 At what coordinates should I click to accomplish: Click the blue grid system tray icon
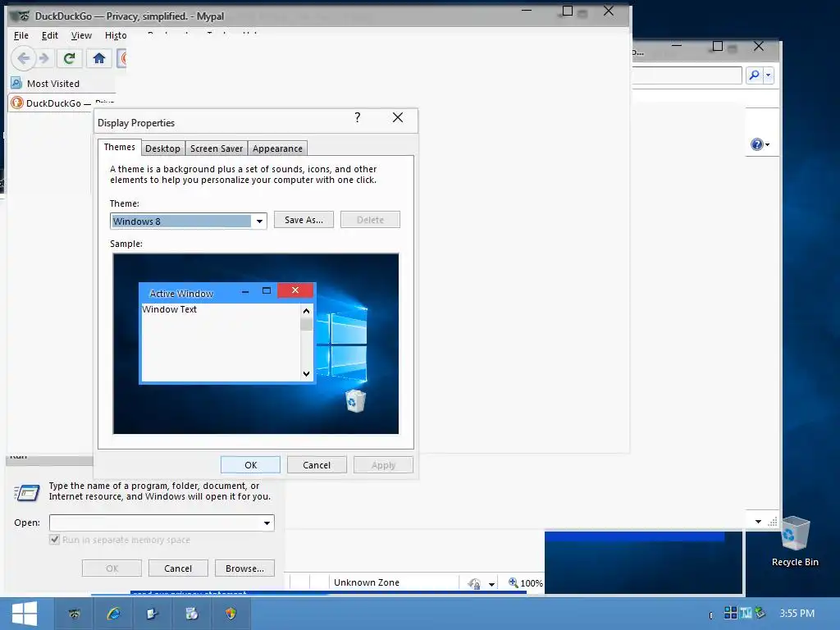(731, 612)
